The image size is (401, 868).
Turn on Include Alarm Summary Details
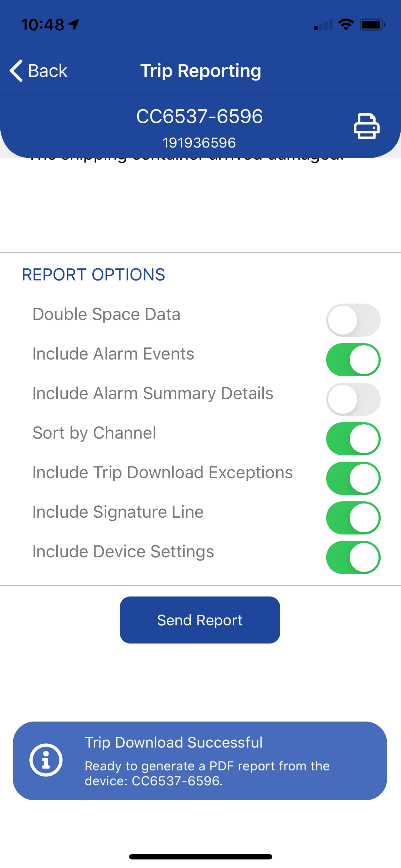(353, 399)
